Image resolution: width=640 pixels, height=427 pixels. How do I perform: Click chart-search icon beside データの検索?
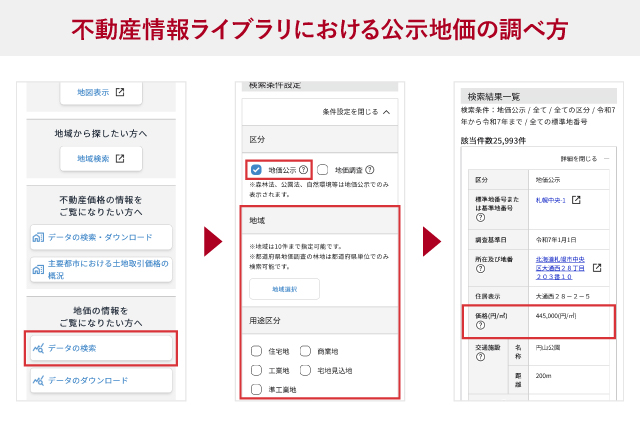[38, 348]
